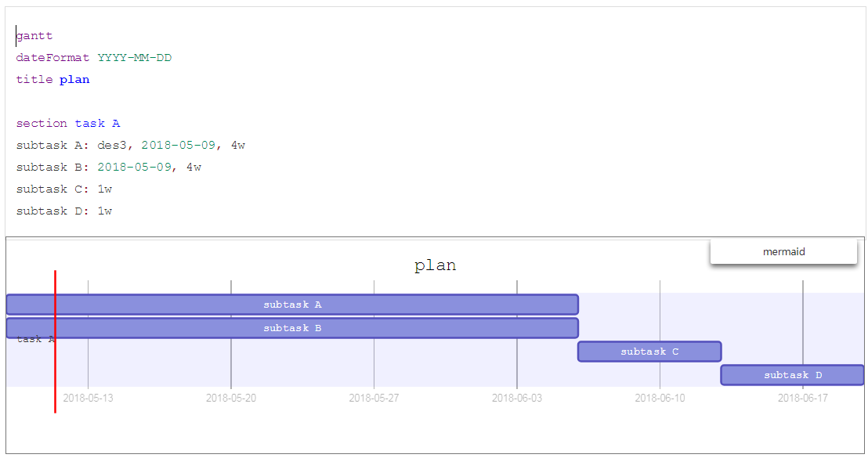Screen dimensions: 868x458
Task: Click the 2018-05-13 axis label
Action: click(89, 398)
